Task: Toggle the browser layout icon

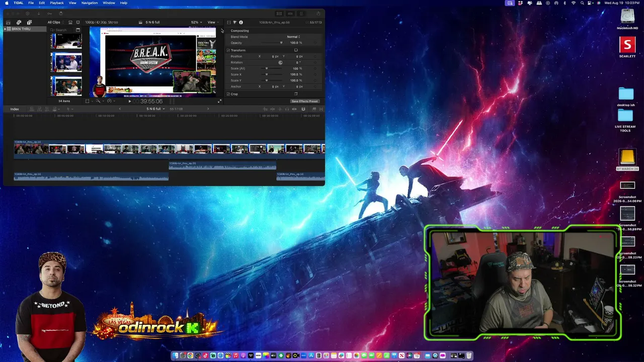Action: pyautogui.click(x=279, y=14)
